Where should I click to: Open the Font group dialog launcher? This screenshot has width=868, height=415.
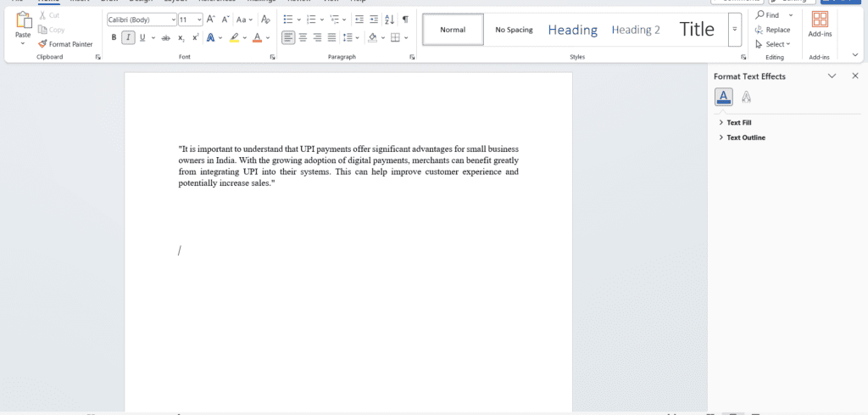[x=272, y=57]
